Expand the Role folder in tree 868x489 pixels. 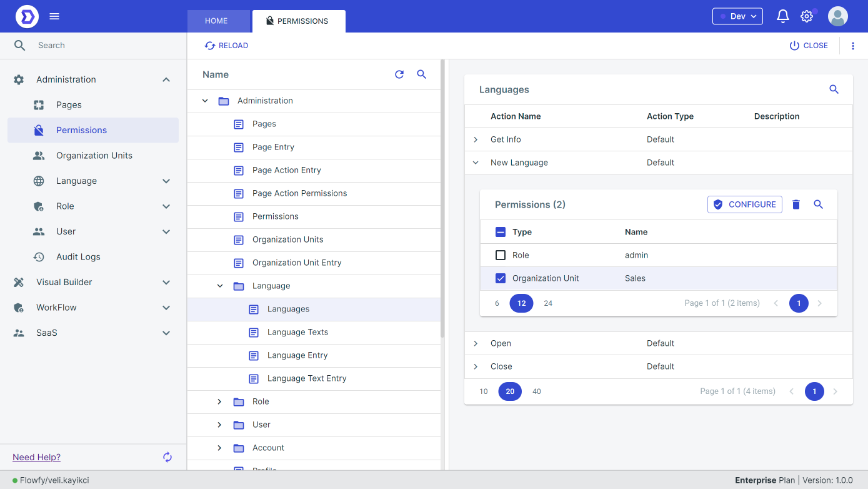click(219, 401)
